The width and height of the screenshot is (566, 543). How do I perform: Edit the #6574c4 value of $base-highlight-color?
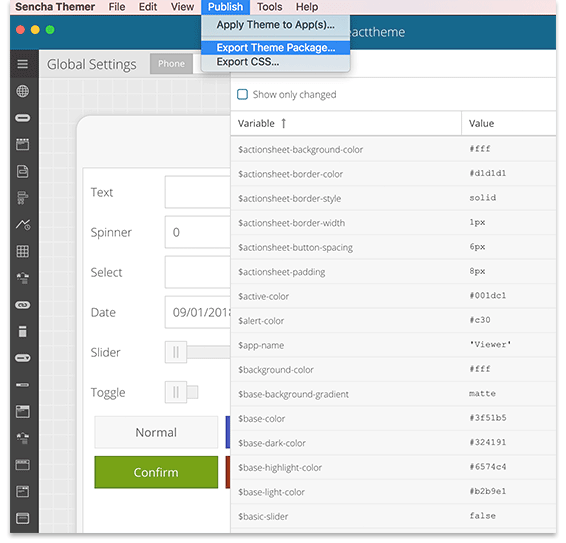[488, 467]
